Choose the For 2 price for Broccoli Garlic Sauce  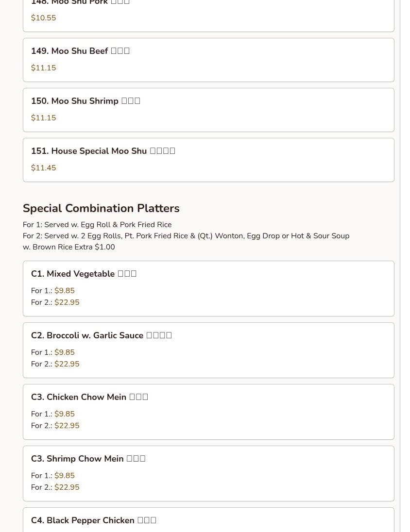[67, 364]
